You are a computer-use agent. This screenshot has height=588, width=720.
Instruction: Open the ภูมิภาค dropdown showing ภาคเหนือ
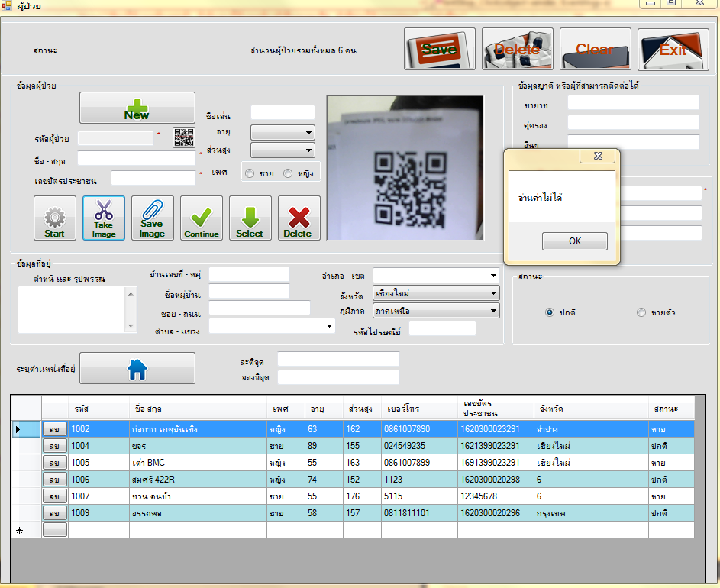click(436, 311)
